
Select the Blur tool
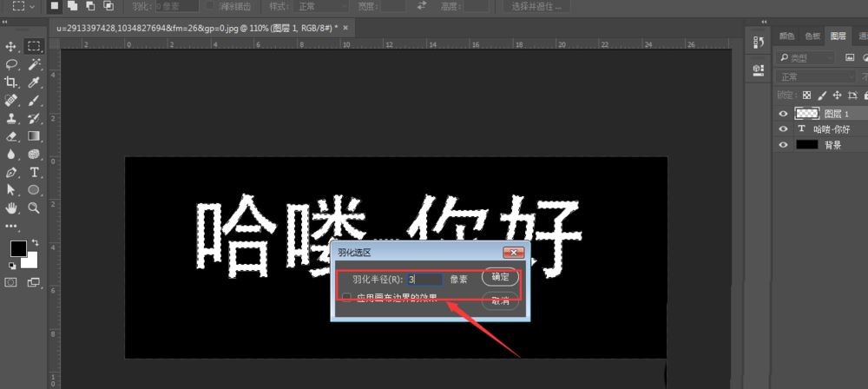[x=10, y=154]
